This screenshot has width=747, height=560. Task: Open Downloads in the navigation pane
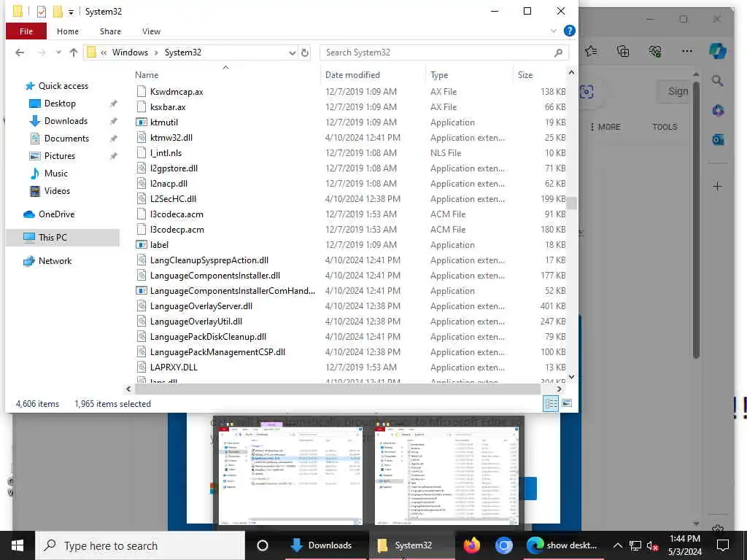(66, 121)
